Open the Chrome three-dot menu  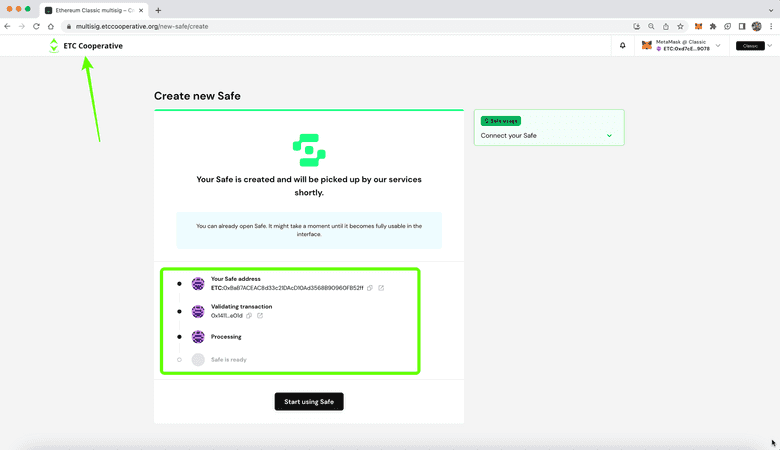[770, 26]
